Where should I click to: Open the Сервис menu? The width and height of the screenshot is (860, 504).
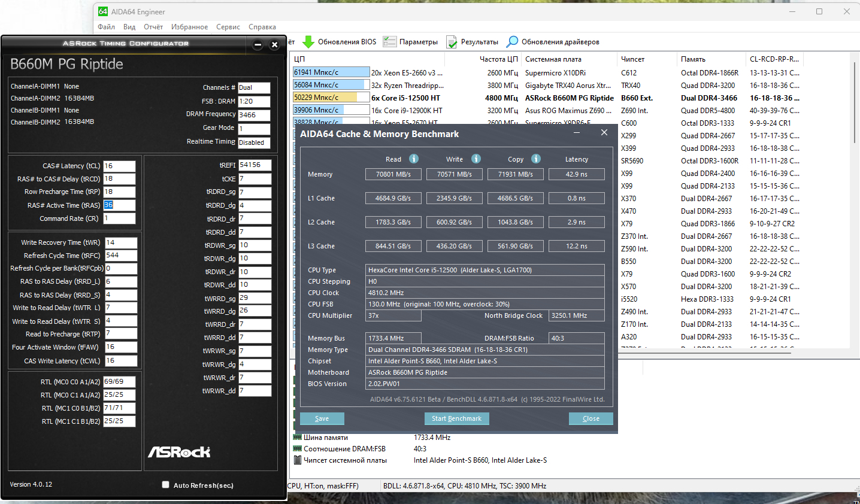(228, 27)
